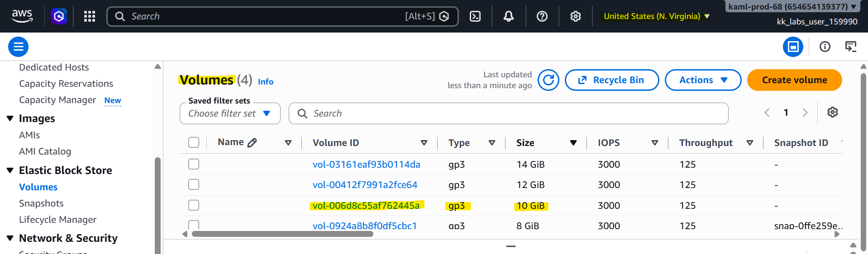This screenshot has width=868, height=254.
Task: Open the info circle panel icon
Action: pos(825,47)
